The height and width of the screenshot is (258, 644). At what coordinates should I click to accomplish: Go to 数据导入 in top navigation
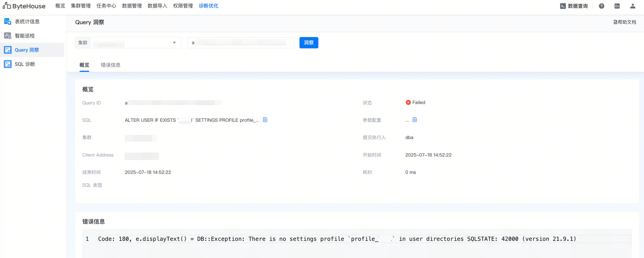pyautogui.click(x=157, y=6)
